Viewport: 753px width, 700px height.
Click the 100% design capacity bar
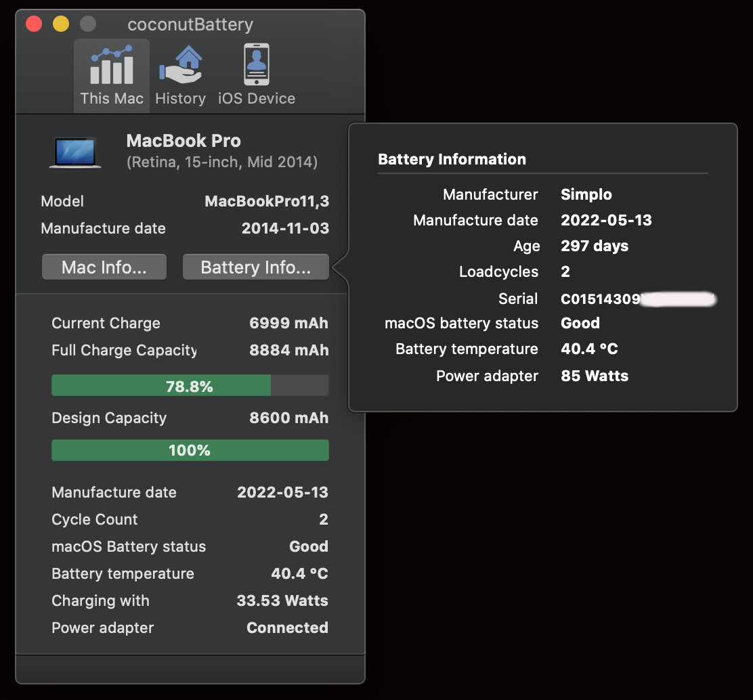(x=190, y=450)
